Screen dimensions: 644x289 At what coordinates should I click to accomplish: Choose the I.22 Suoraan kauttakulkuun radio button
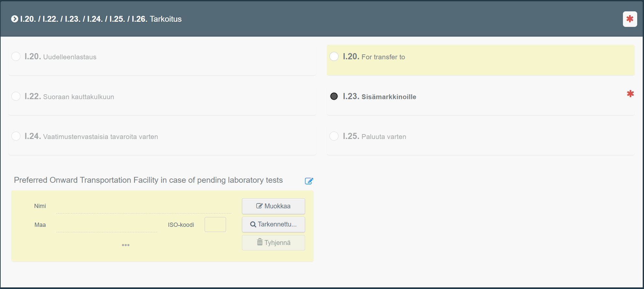pyautogui.click(x=16, y=97)
